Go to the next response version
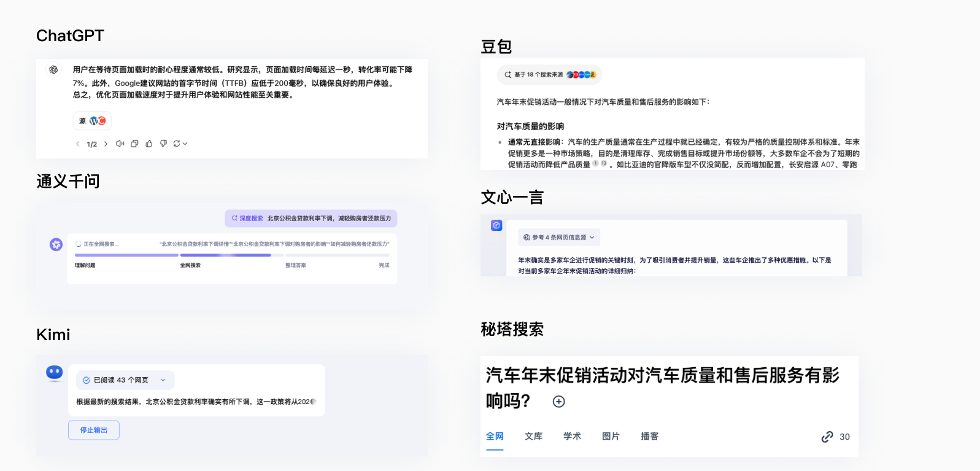980x471 pixels. (x=106, y=144)
